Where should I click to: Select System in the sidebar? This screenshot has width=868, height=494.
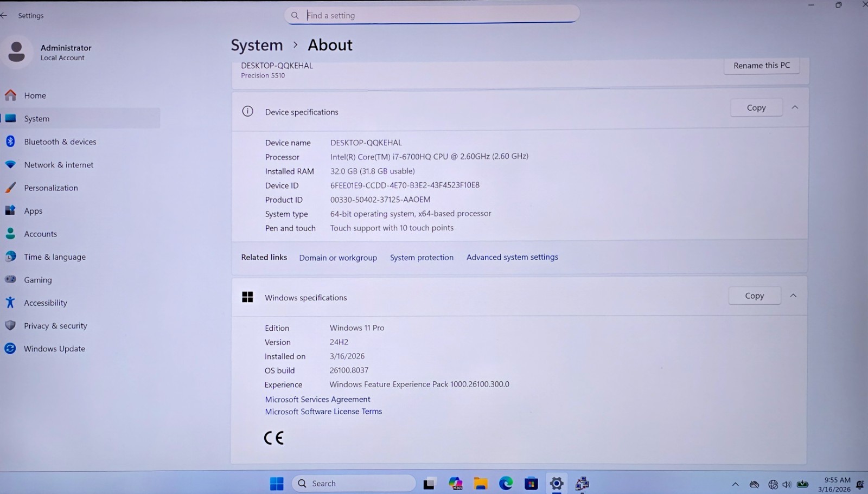tap(81, 118)
